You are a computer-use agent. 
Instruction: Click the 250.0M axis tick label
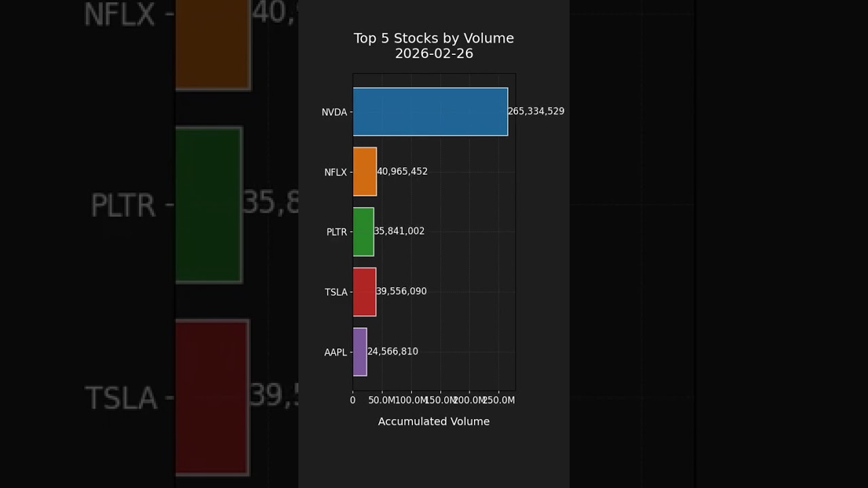500,401
